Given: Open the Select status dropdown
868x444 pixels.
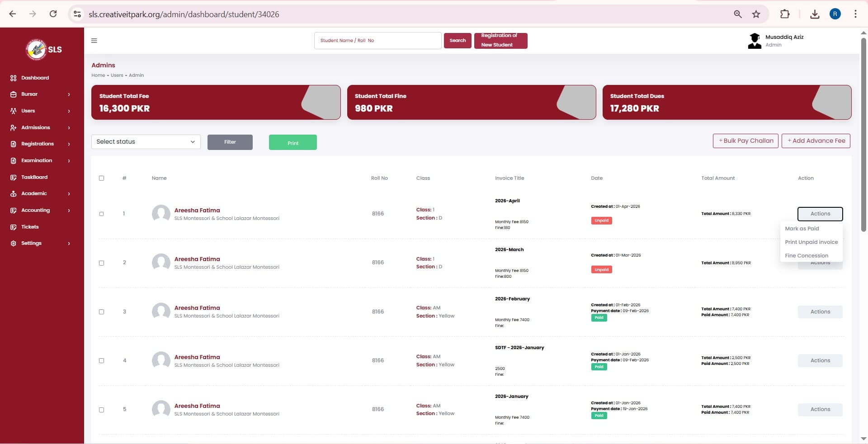Looking at the screenshot, I should click(146, 142).
